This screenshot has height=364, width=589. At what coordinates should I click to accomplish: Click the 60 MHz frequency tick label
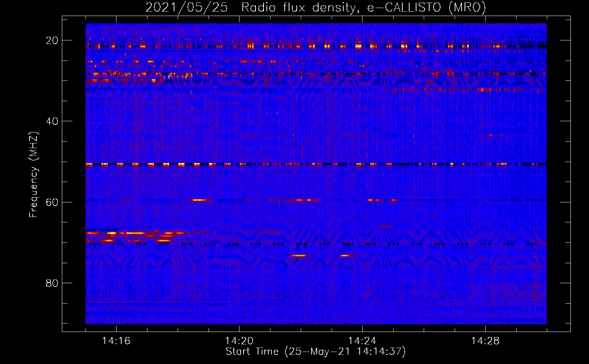pyautogui.click(x=52, y=202)
